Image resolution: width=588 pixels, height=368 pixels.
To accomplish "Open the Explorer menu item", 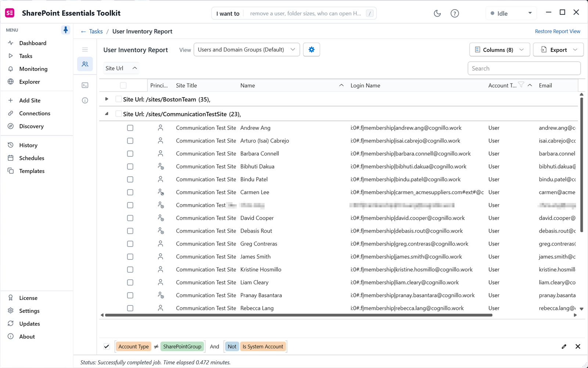I will (29, 82).
